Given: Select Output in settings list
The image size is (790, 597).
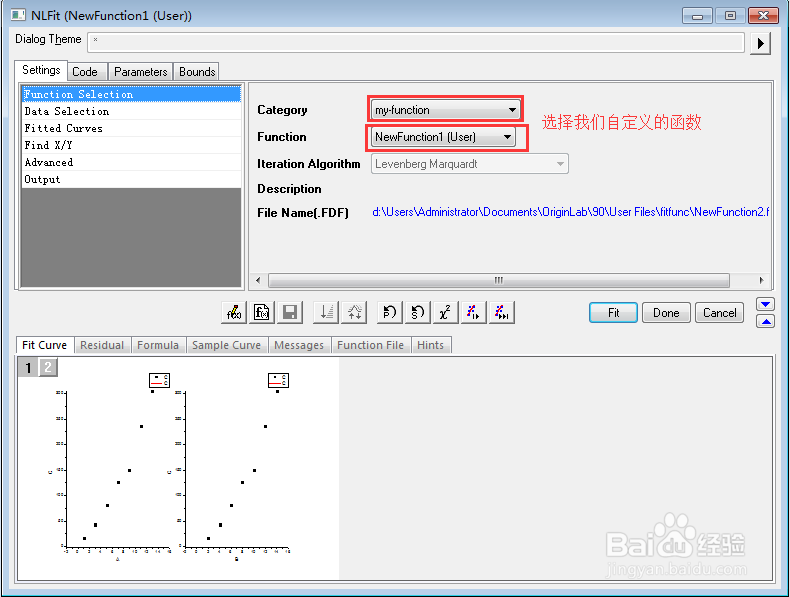Looking at the screenshot, I should click(131, 179).
